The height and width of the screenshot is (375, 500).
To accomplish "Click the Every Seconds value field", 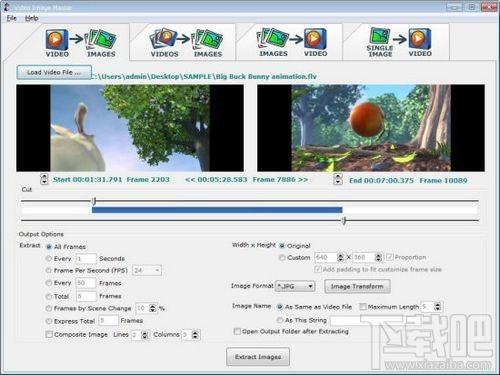I will click(x=86, y=259).
